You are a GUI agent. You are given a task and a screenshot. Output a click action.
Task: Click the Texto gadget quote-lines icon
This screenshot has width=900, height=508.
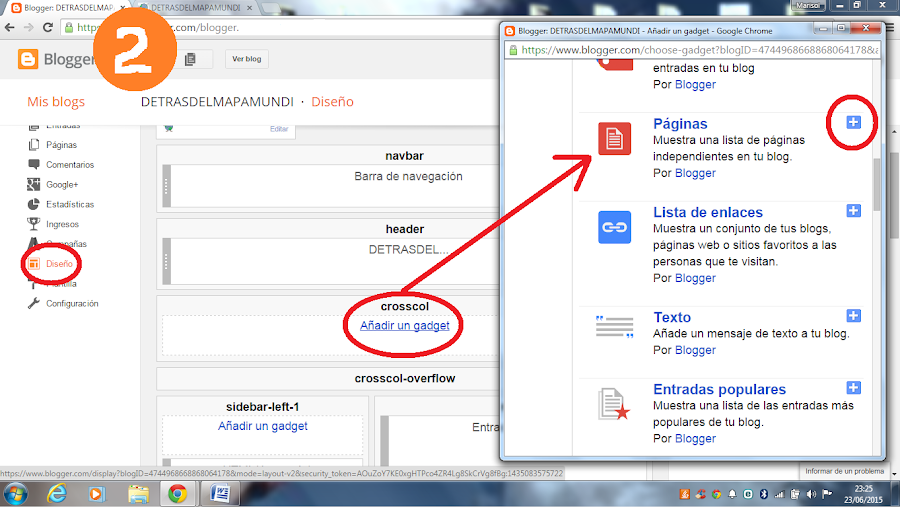(614, 327)
